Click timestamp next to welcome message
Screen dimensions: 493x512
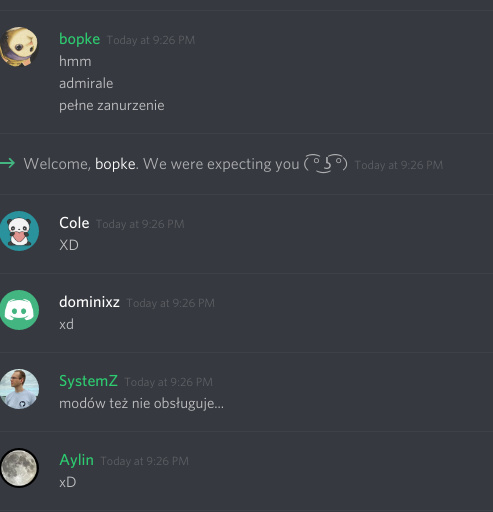pos(399,165)
